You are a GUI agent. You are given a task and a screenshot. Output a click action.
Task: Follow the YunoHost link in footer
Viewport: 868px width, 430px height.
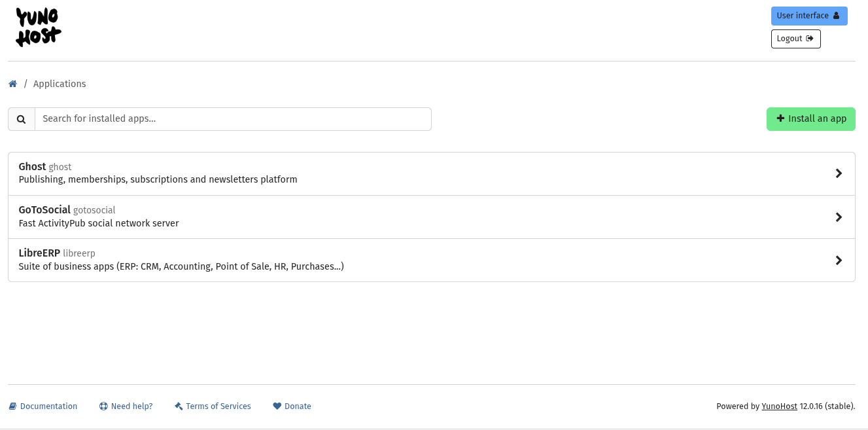779,406
